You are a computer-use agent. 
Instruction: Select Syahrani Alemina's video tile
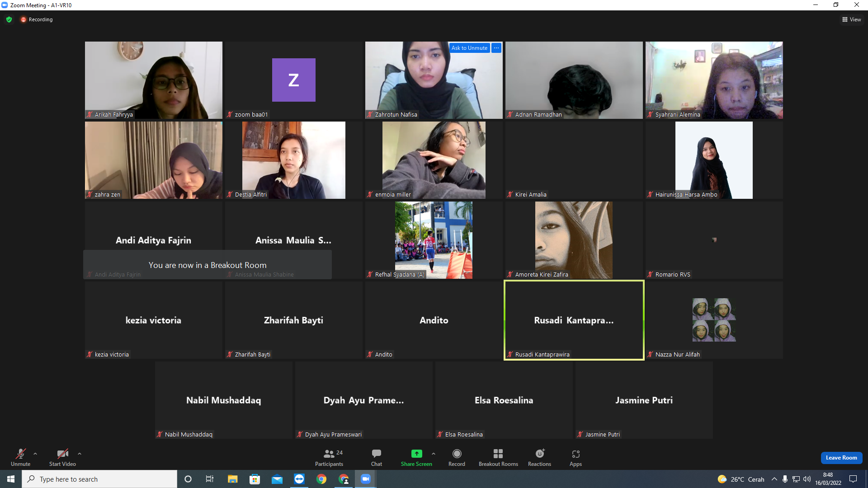click(x=714, y=80)
